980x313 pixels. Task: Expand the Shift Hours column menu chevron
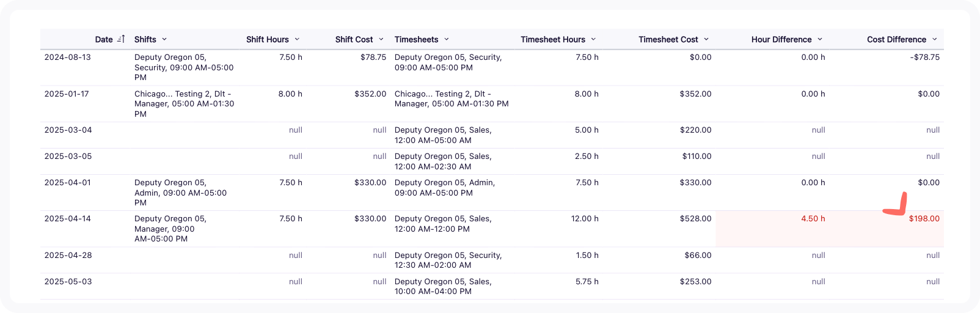[297, 39]
